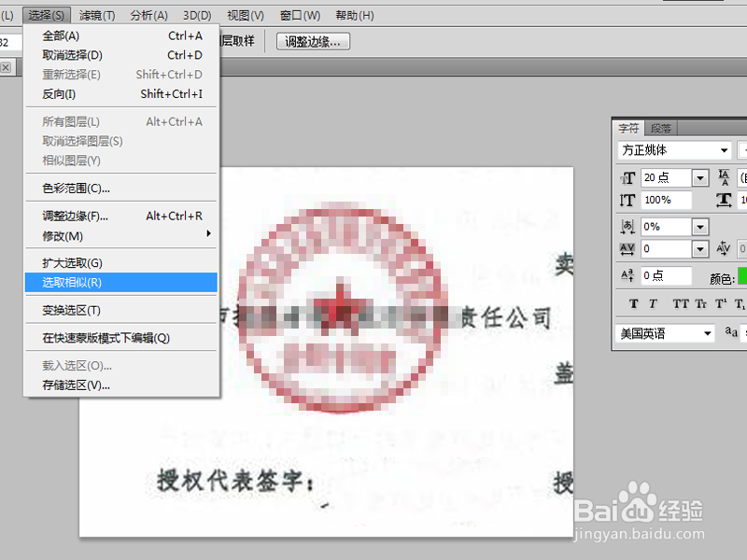Toggle small caps Tr style
This screenshot has width=747, height=560.
[x=701, y=304]
